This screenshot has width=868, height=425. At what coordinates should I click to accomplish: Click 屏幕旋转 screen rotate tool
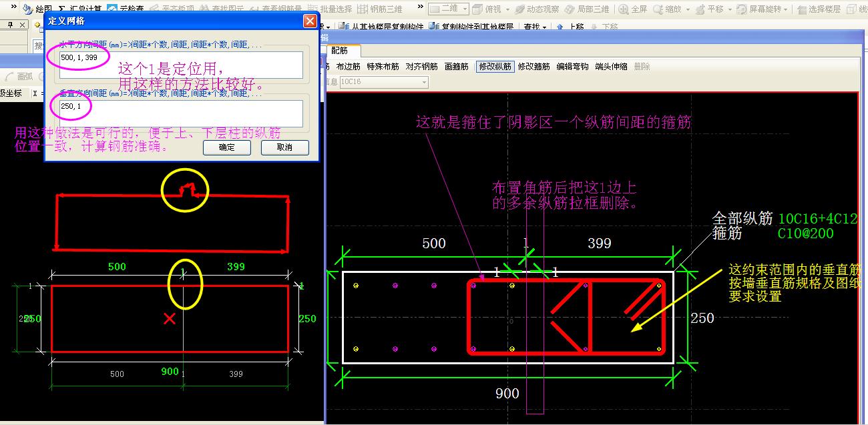point(760,9)
